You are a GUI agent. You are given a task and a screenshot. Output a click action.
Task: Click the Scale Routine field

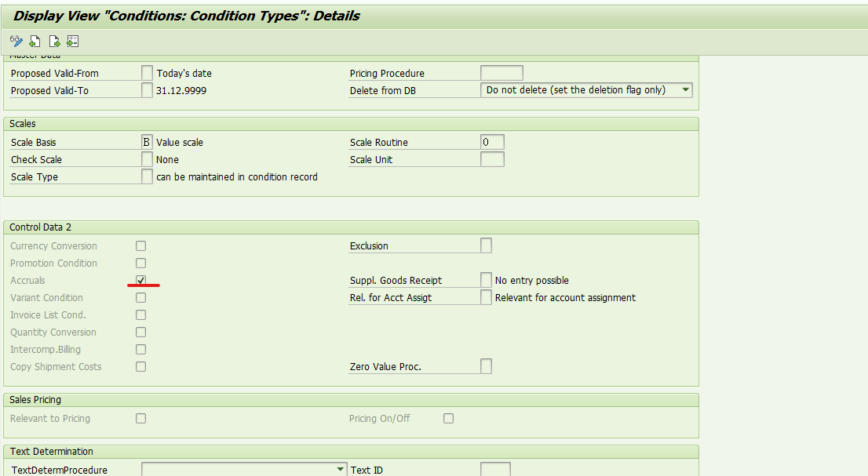(492, 142)
